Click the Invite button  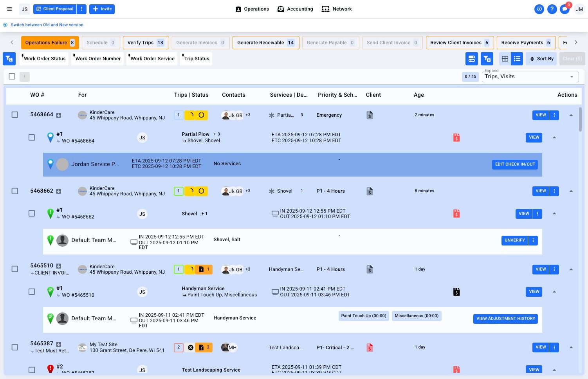pos(102,9)
